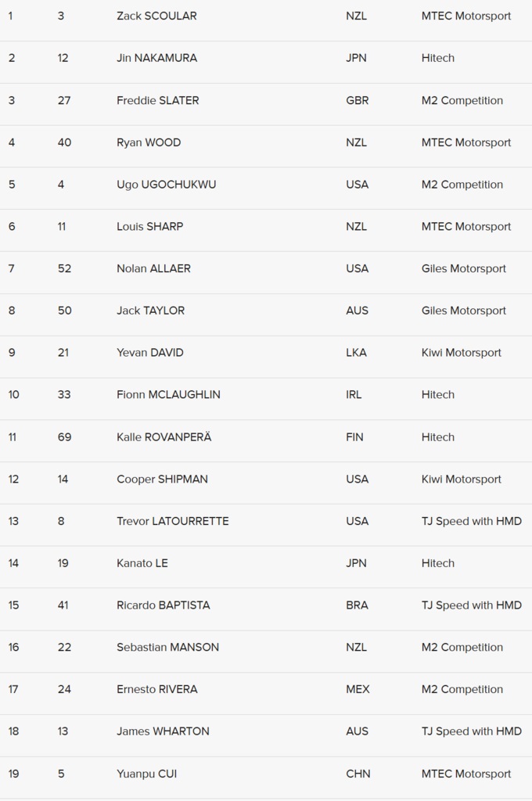Select James WHARTON's name
The image size is (532, 801).
(163, 731)
